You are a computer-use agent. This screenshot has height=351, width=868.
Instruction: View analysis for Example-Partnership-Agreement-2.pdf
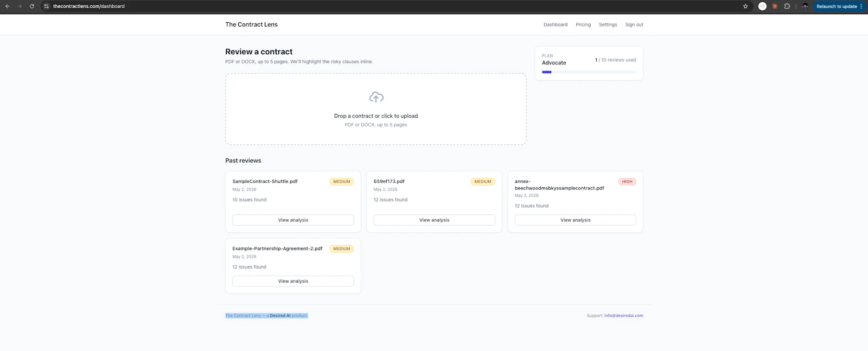pyautogui.click(x=293, y=281)
